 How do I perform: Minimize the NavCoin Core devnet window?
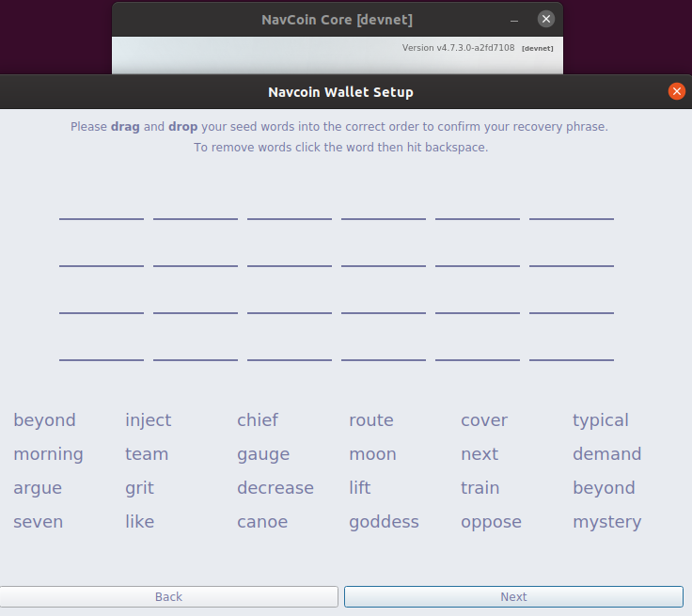(x=513, y=21)
